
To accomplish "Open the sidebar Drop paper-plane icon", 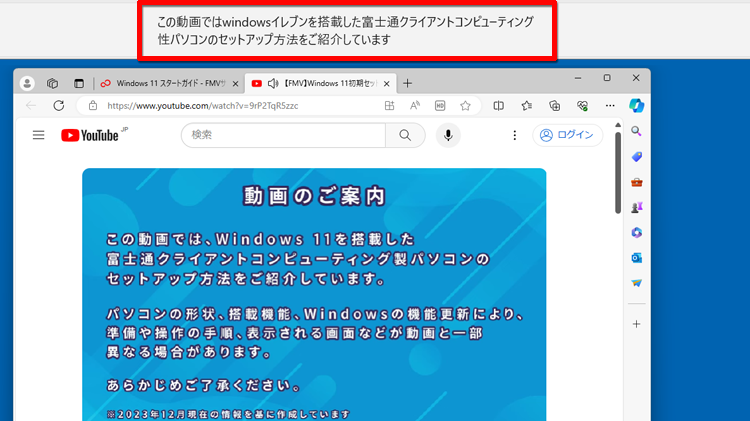I will point(636,283).
